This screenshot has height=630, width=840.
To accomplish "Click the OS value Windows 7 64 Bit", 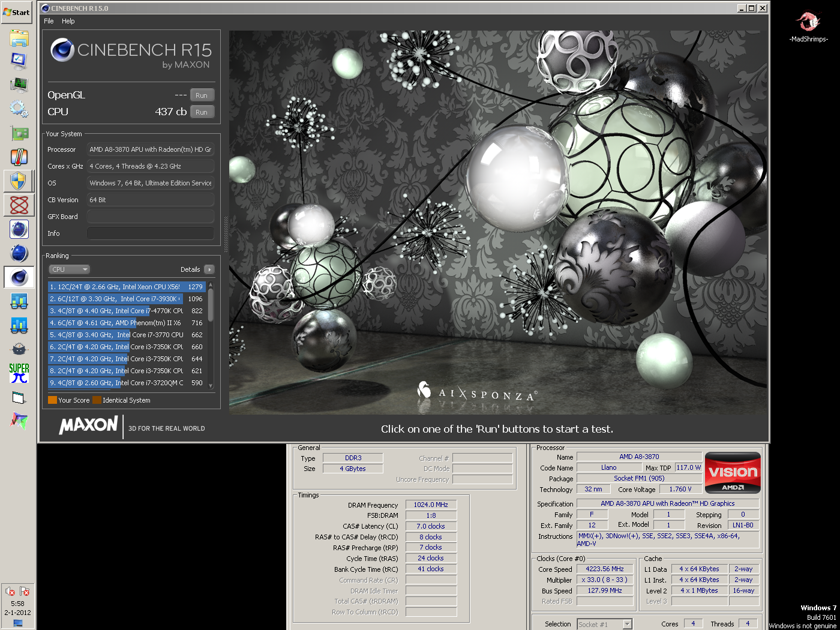I will coord(151,183).
